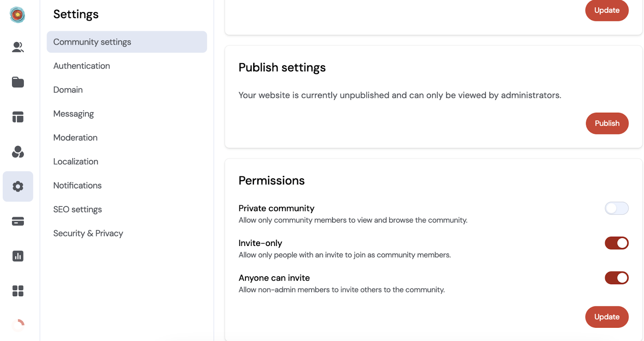Select Community settings menu item

pos(127,42)
